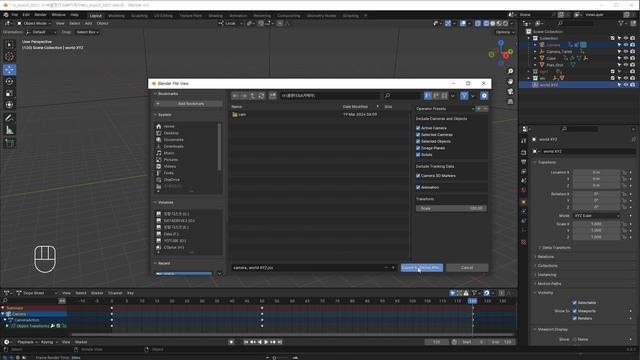The height and width of the screenshot is (360, 640).
Task: Open the File menu
Action: point(15,15)
